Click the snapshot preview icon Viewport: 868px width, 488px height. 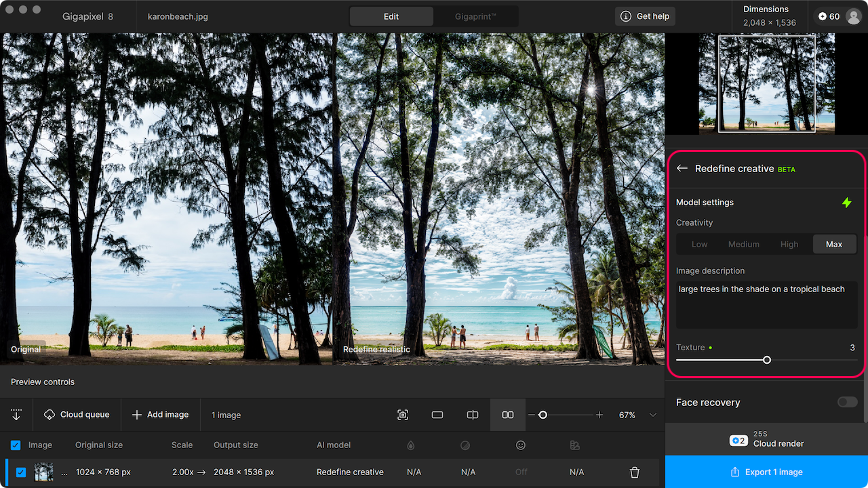403,415
